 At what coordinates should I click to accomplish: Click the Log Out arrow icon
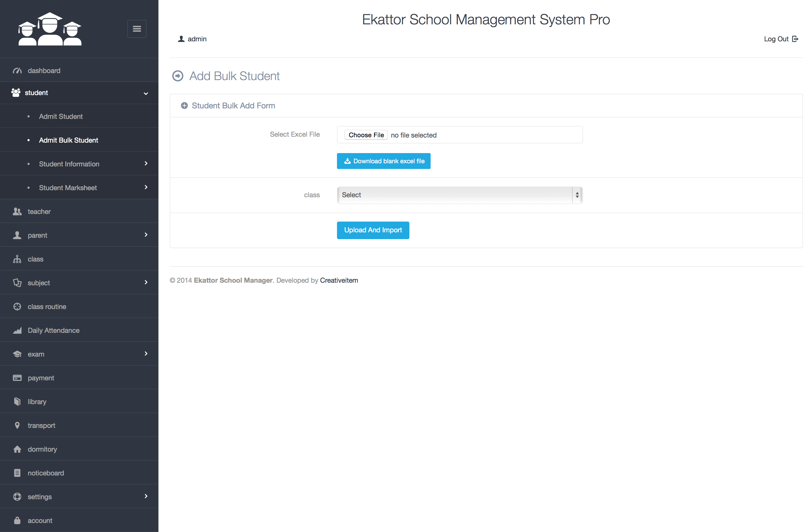pos(795,39)
